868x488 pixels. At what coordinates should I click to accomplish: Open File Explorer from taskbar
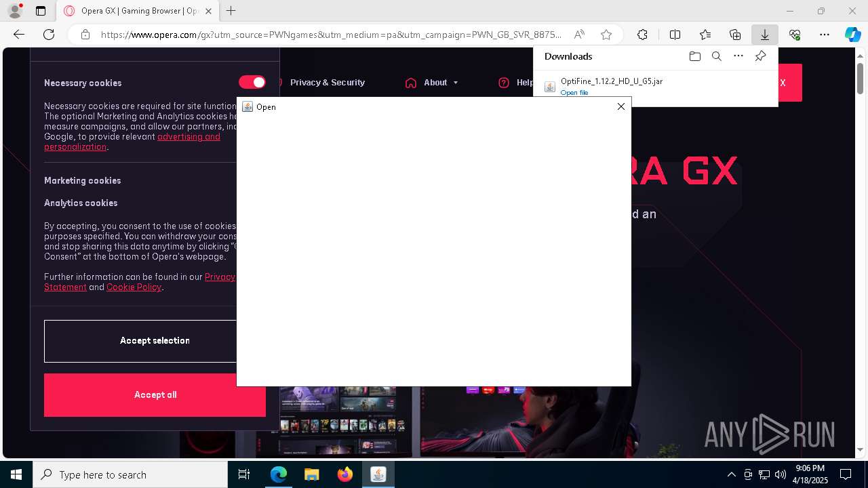[311, 474]
